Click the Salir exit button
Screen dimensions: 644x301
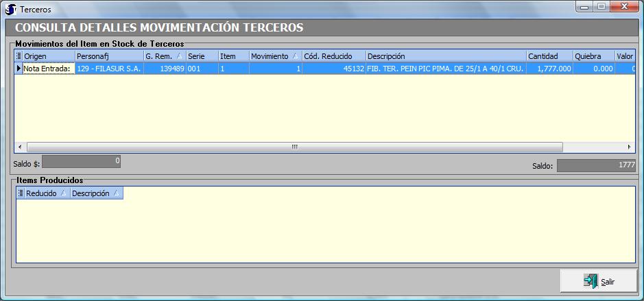point(598,281)
